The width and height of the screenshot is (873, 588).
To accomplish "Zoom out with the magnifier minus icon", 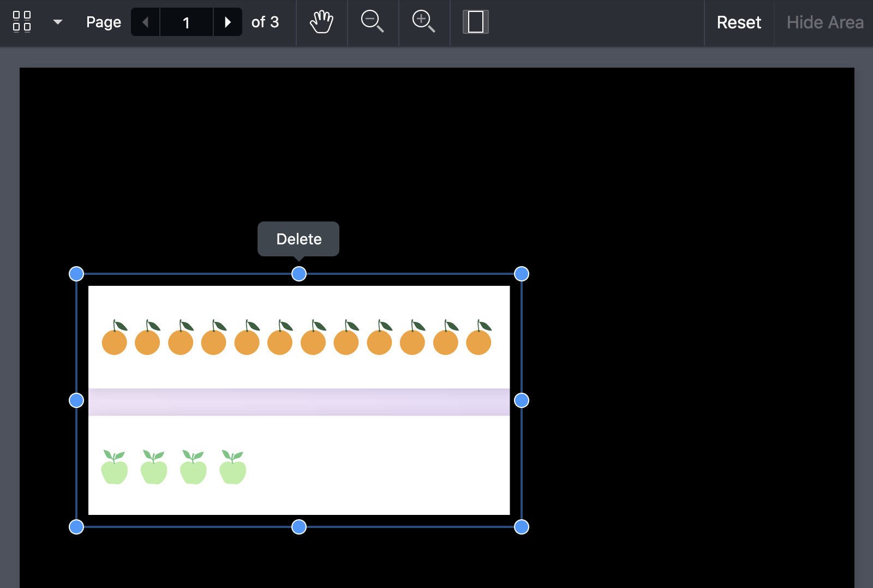I will (372, 22).
